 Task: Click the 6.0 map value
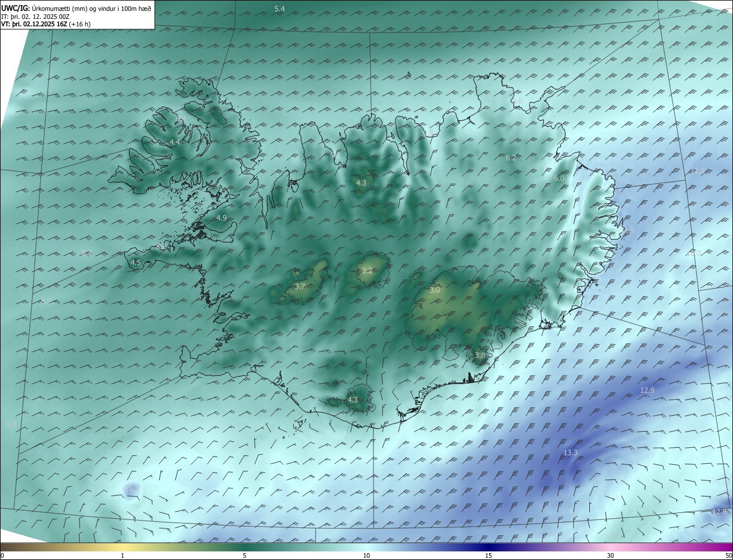click(559, 179)
